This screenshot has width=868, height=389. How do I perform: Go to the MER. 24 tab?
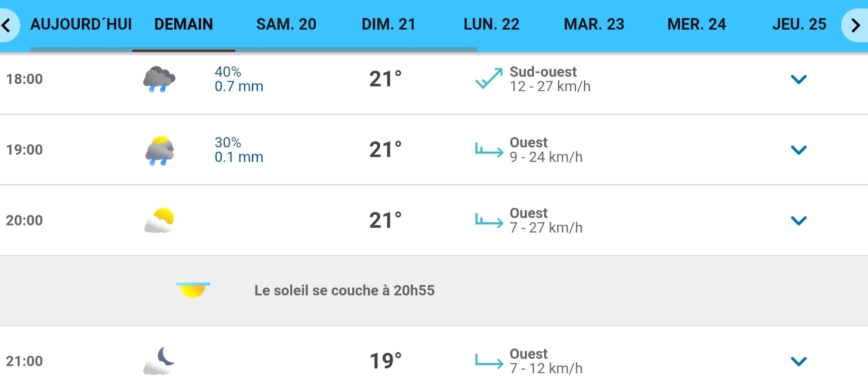[697, 25]
